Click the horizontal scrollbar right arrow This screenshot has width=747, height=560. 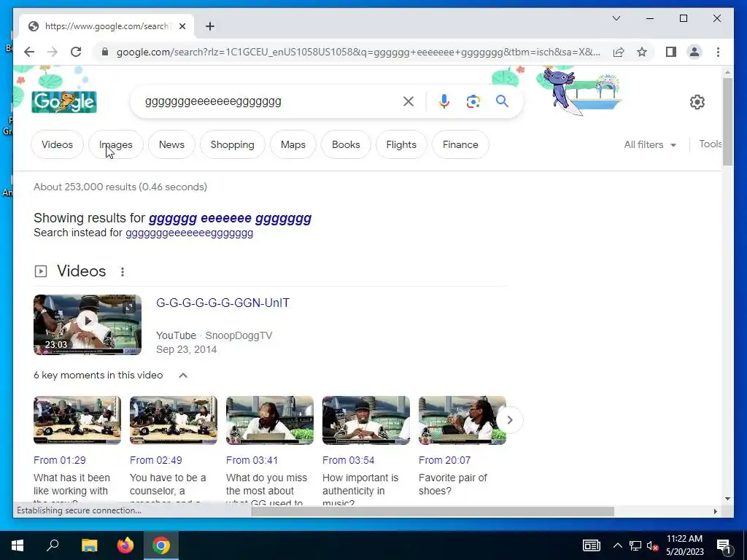[715, 511]
